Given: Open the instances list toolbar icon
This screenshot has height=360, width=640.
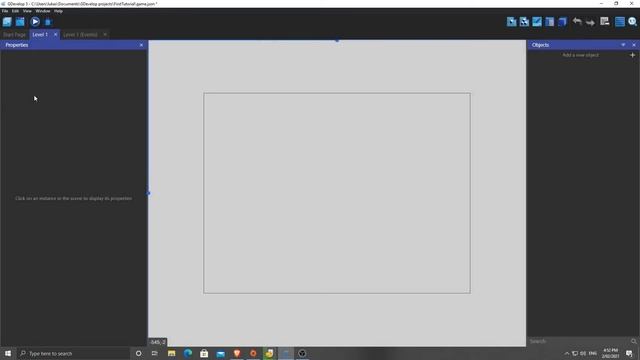Looking at the screenshot, I should (x=550, y=22).
